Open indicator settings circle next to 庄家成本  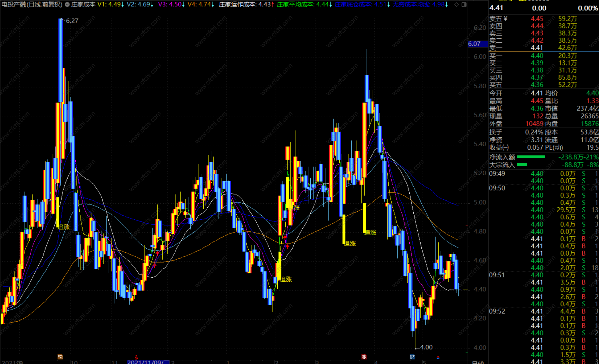point(67,5)
